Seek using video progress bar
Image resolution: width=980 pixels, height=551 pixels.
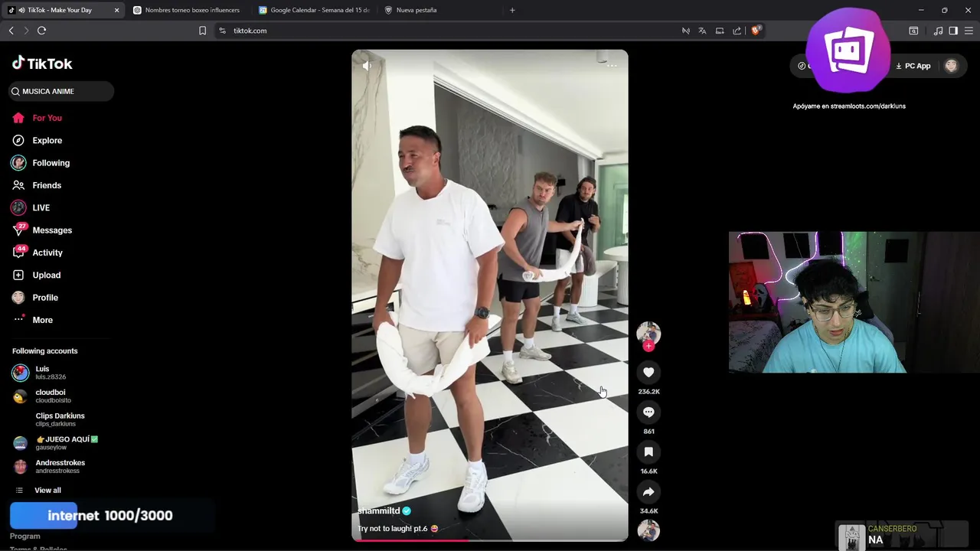coord(490,540)
